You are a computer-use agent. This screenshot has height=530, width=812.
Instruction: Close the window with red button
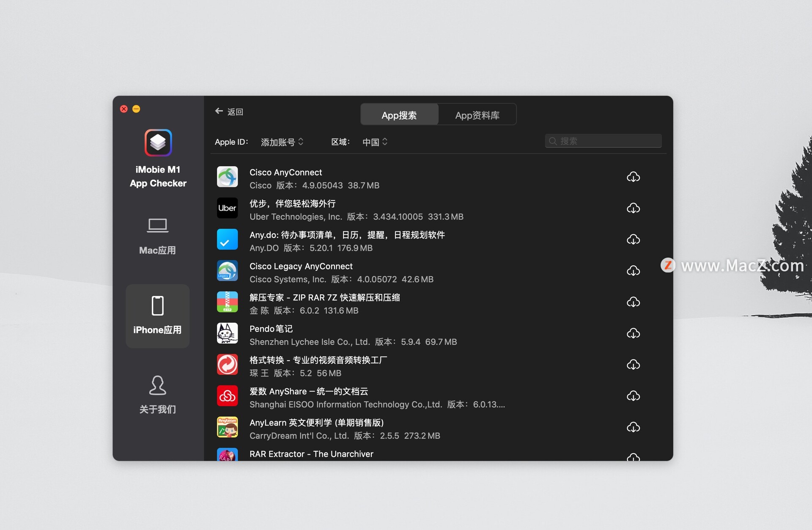124,109
